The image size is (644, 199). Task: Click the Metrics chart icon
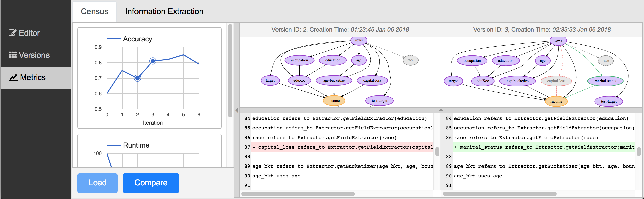click(13, 77)
